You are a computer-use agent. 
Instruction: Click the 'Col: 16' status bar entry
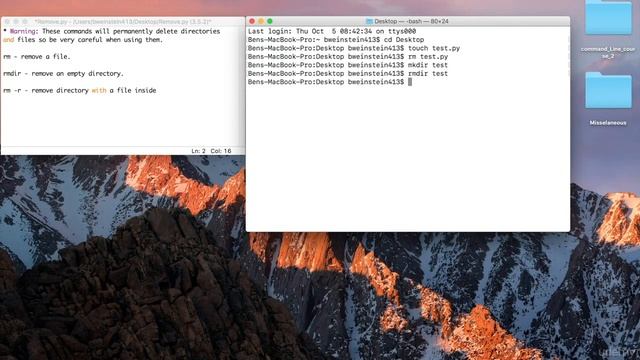(x=221, y=151)
